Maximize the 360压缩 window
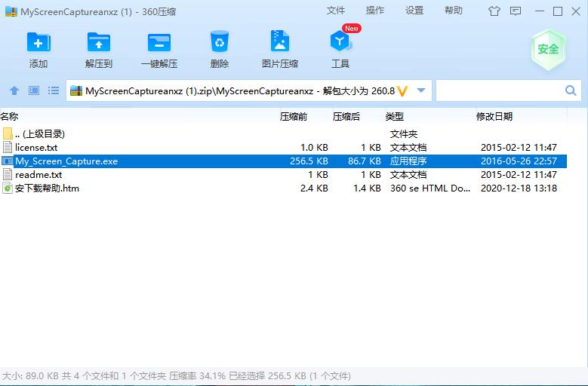The image size is (588, 386). pos(558,11)
